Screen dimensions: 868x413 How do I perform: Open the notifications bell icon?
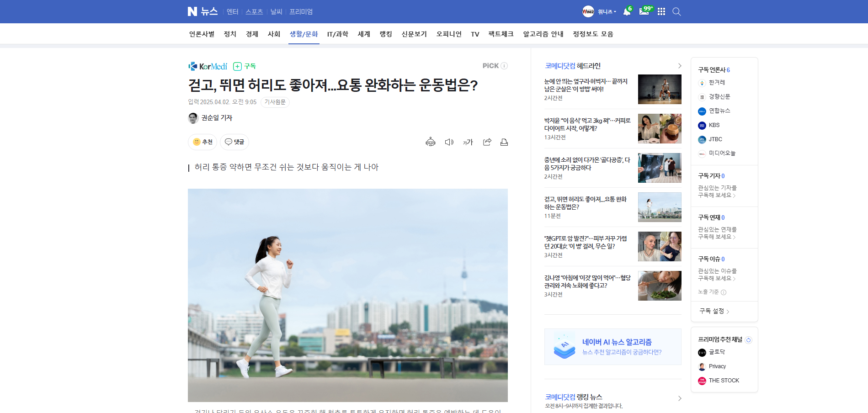[x=627, y=12]
